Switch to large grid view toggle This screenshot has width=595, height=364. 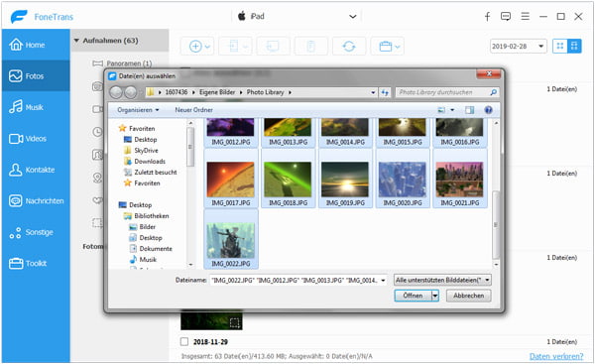pos(574,47)
